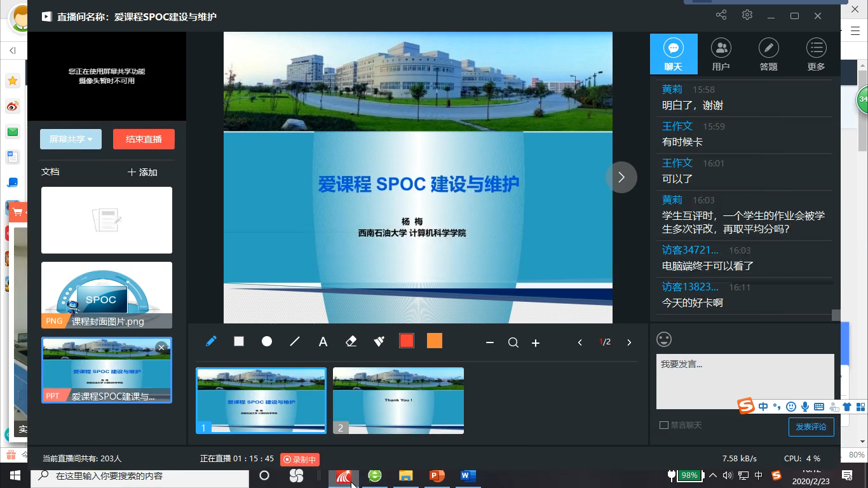Viewport: 868px width, 488px height.
Task: Enable the 禁言聊天 checkbox
Action: coord(664,425)
